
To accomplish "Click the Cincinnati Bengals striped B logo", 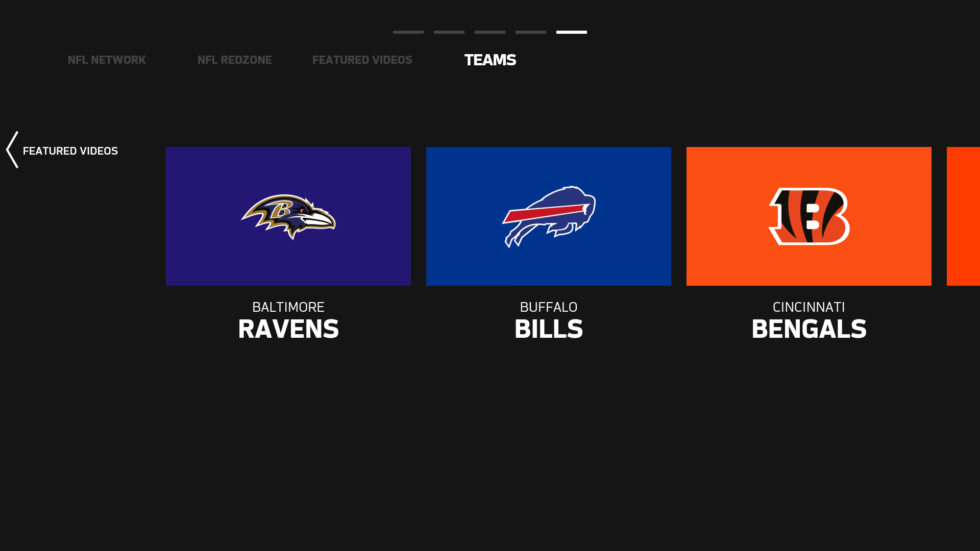I will pos(809,216).
